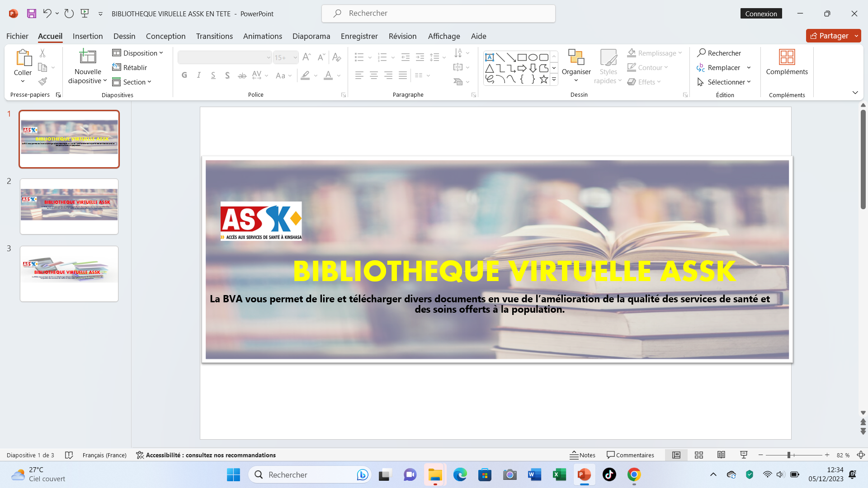Select the text box shape in shapes gallery
This screenshot has height=488, width=868.
coord(490,57)
